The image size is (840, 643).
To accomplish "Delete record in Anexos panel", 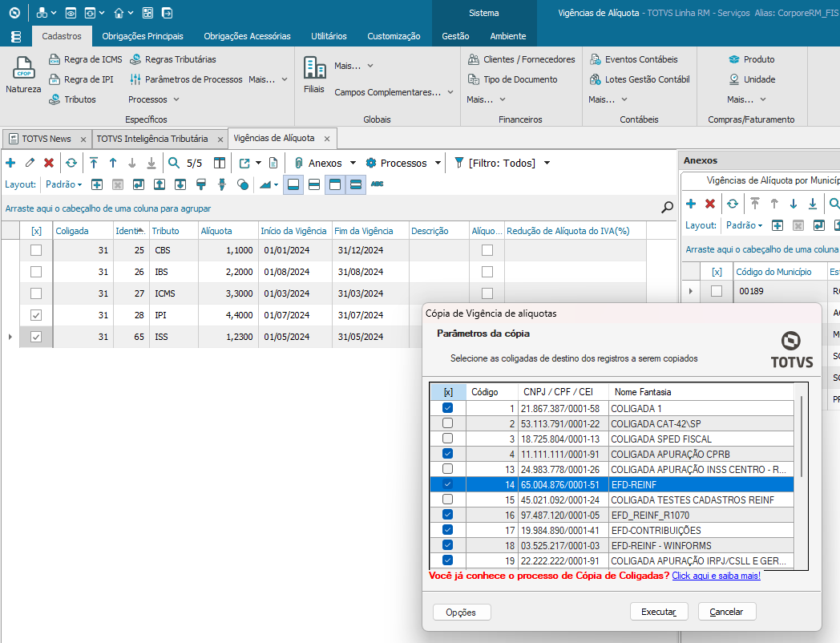I will tap(710, 204).
